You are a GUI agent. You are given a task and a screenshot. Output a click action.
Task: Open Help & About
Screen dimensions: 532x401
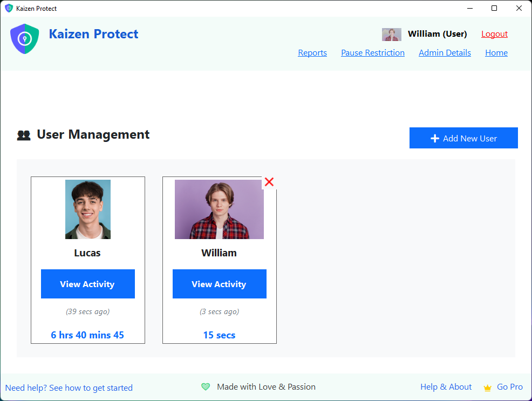(446, 386)
